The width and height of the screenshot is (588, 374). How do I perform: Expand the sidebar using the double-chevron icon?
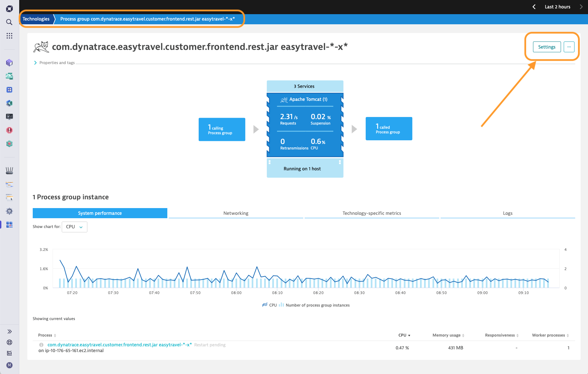[9, 331]
